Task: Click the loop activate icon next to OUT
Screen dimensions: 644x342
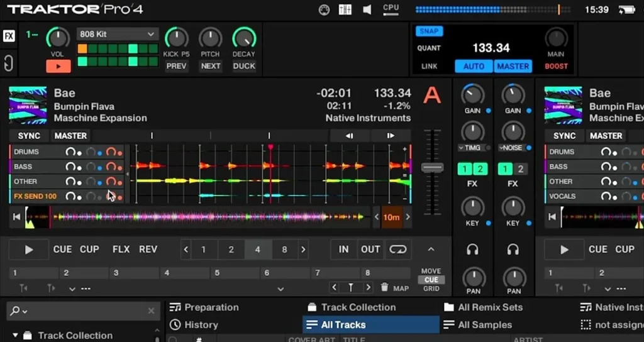Action: click(398, 250)
